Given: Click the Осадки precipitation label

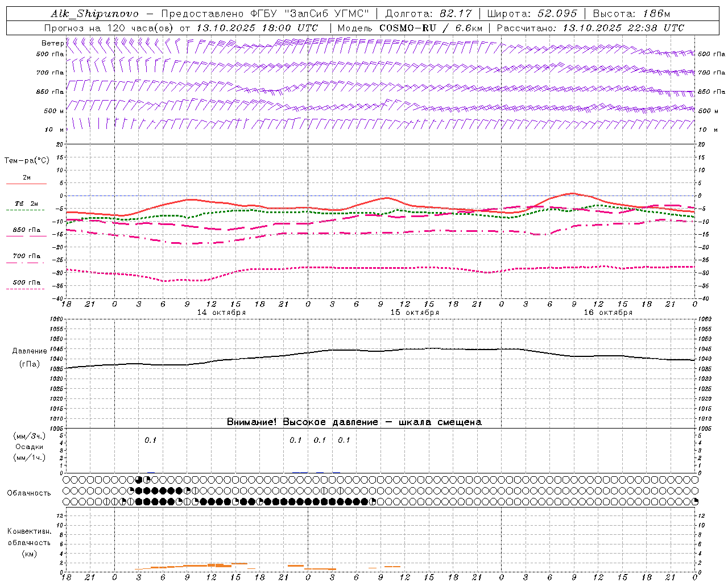Looking at the screenshot, I should point(30,447).
